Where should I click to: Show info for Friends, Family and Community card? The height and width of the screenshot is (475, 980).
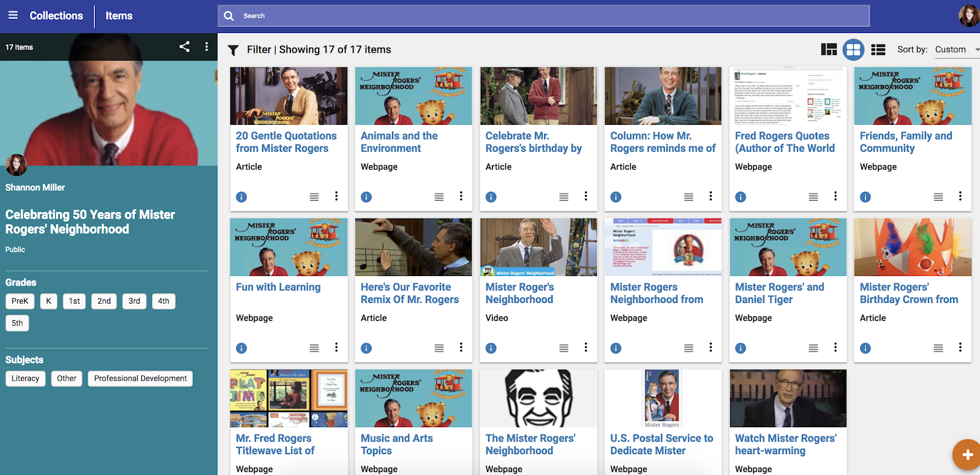pyautogui.click(x=865, y=197)
